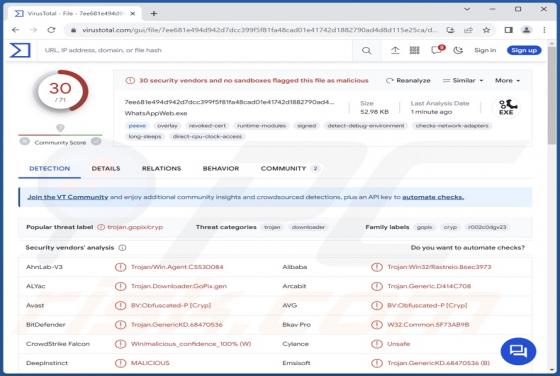
Task: Select the DETECTION tab
Action: click(50, 169)
